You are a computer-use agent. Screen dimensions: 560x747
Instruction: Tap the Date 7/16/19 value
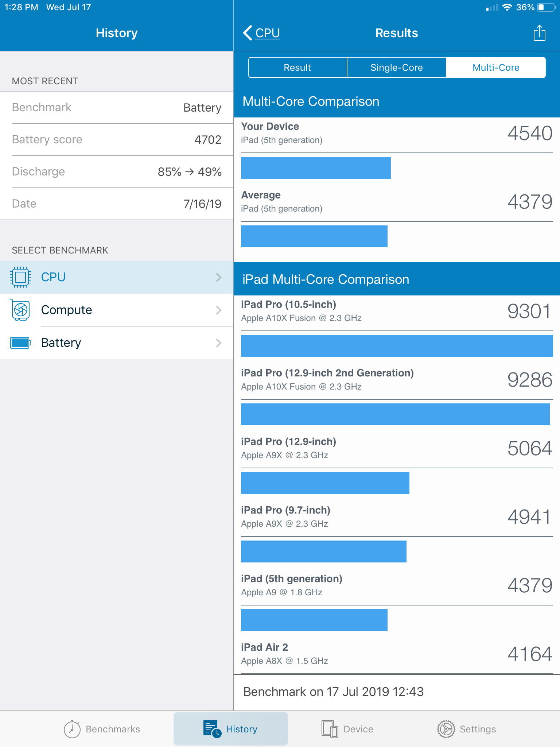(202, 204)
